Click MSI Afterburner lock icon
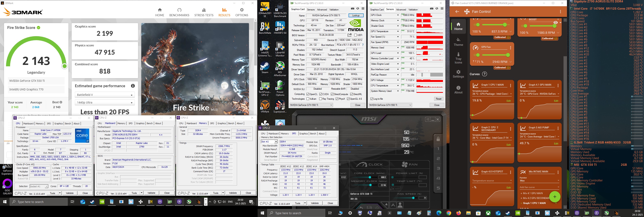 pyautogui.click(x=438, y=139)
